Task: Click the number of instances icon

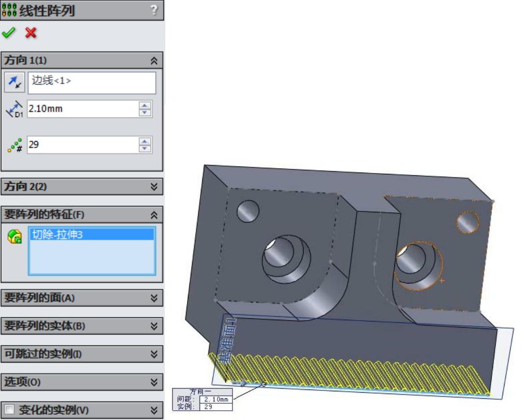Action: pyautogui.click(x=15, y=145)
